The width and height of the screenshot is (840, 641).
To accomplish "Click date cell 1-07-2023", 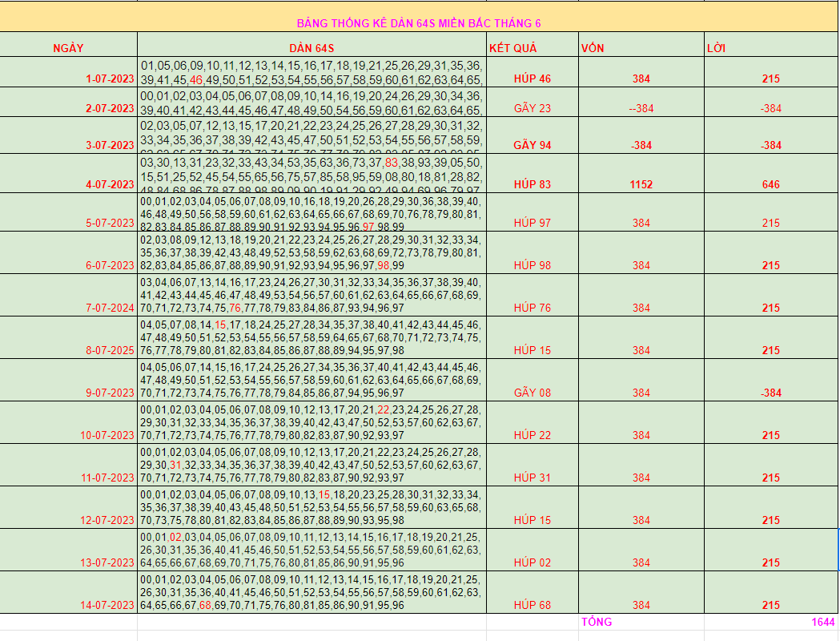I will click(69, 72).
